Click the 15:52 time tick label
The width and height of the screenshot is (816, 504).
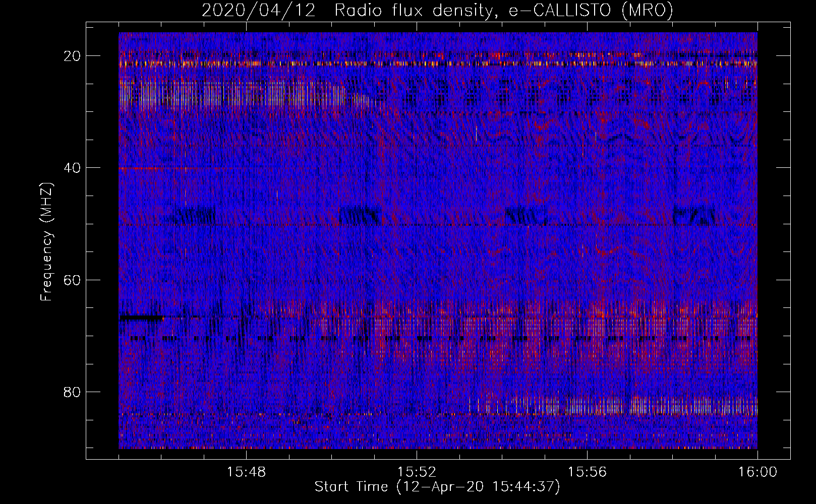[x=417, y=472]
